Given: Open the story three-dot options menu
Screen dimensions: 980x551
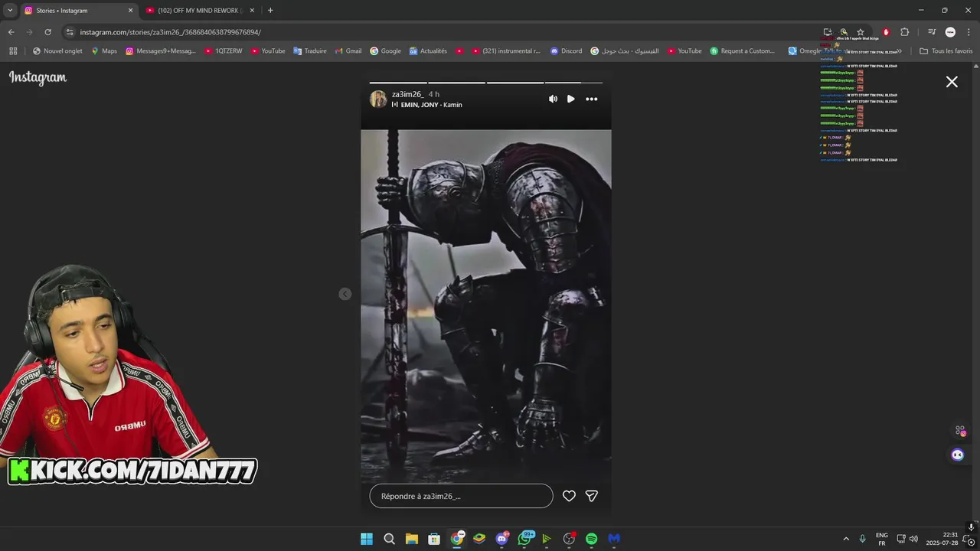Looking at the screenshot, I should tap(592, 99).
